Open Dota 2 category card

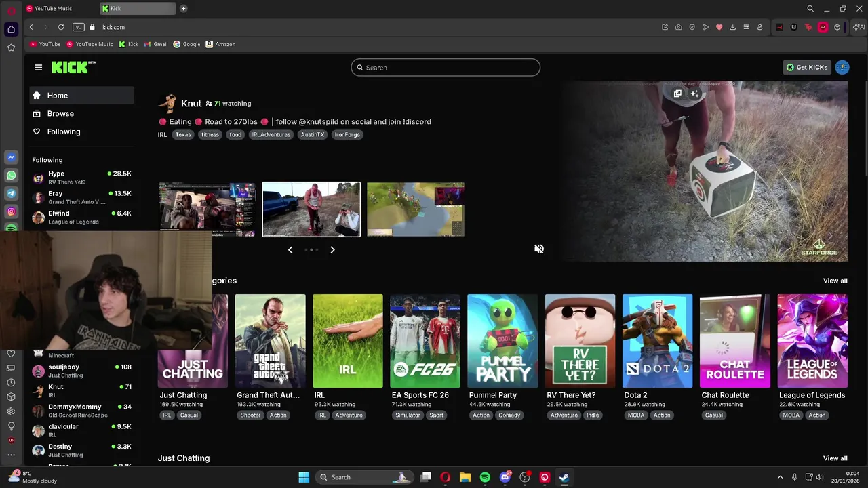[x=657, y=341]
